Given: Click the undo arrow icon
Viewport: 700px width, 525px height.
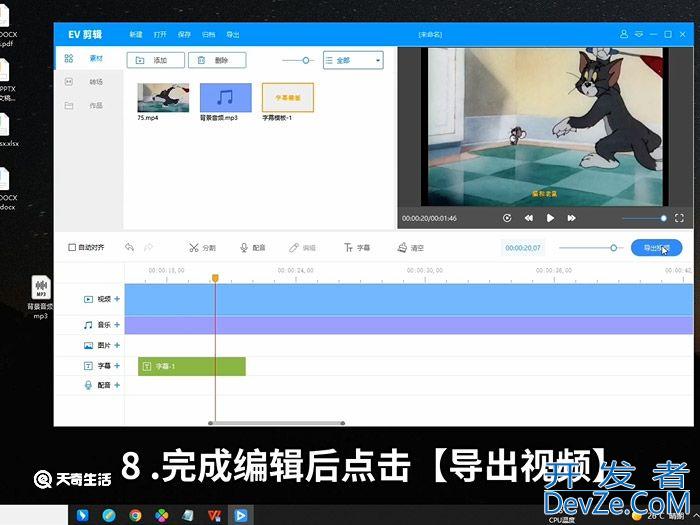Looking at the screenshot, I should (129, 247).
